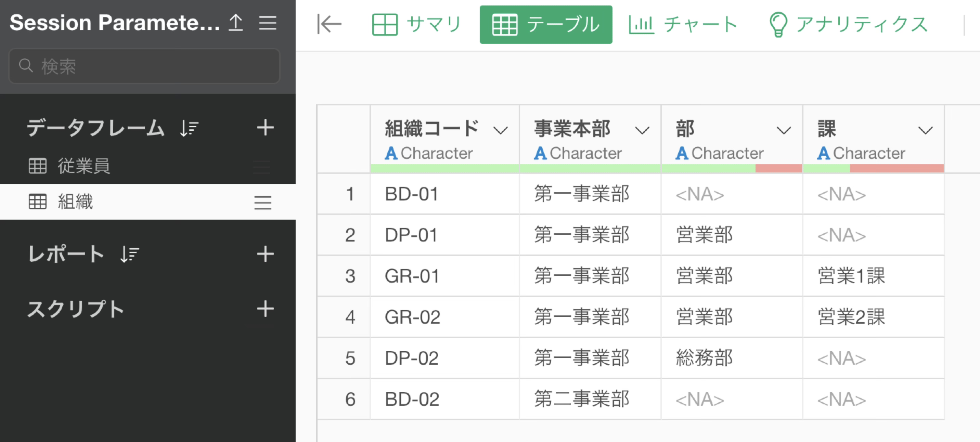Add a new スクリプト
This screenshot has height=442, width=980.
click(x=265, y=309)
